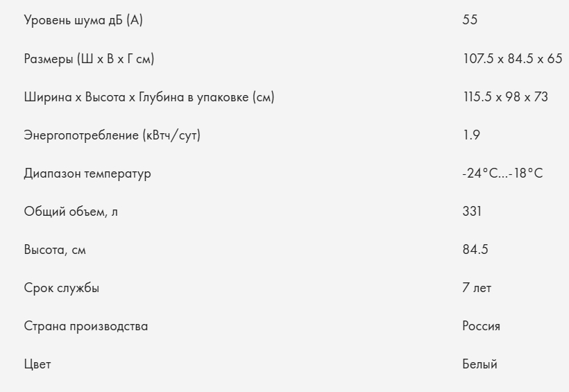Click the 'Энергопотребление (кВтч/сут)' label
The height and width of the screenshot is (392, 569).
112,135
